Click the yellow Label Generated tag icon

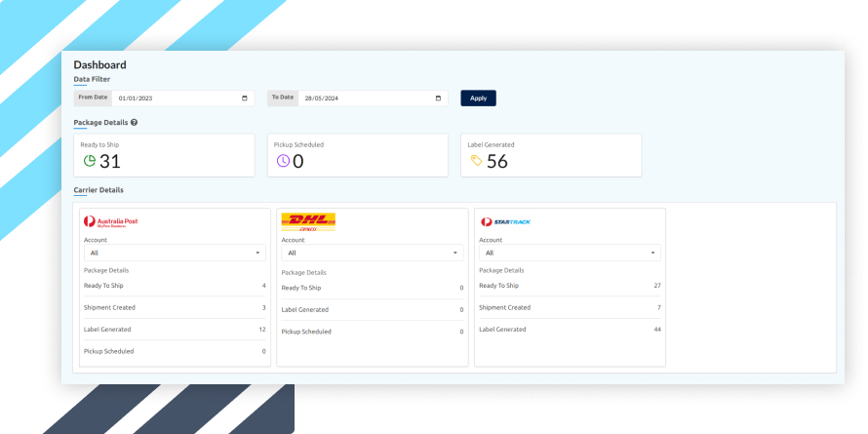[477, 161]
